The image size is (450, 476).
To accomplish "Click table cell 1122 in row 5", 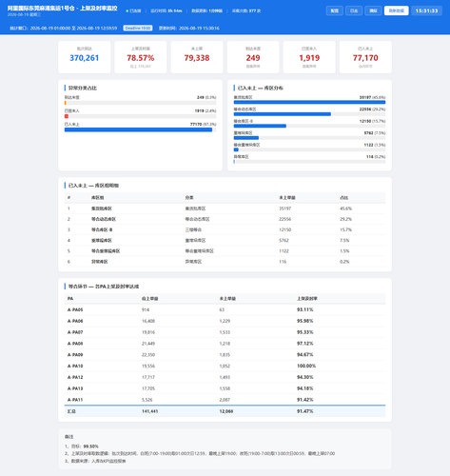I will [x=284, y=251].
